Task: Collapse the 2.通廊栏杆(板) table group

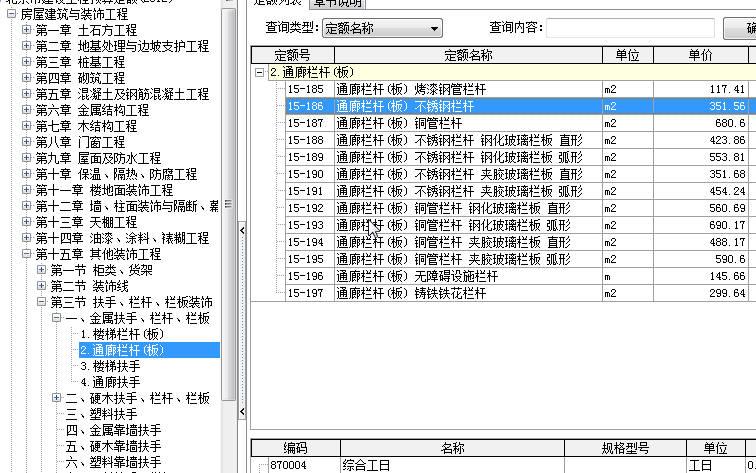Action: click(259, 72)
